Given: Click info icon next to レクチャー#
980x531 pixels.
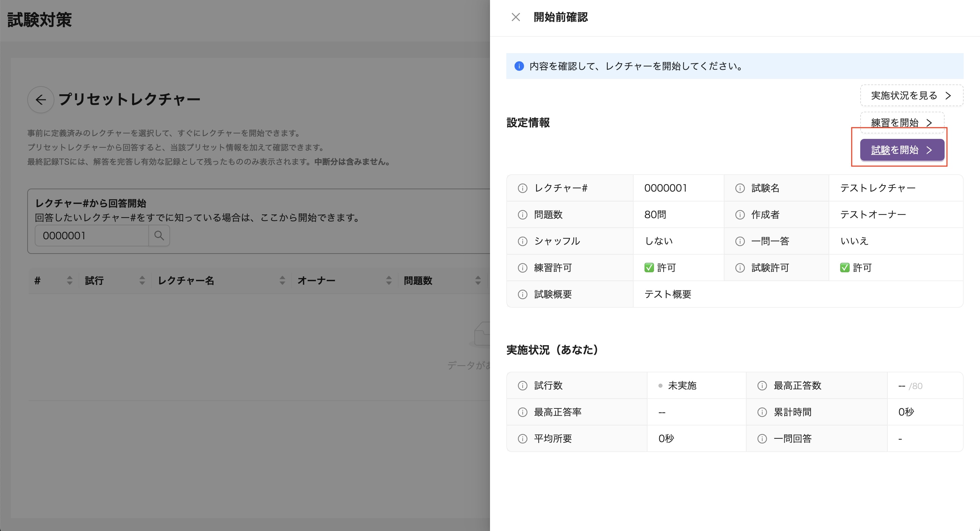Looking at the screenshot, I should [523, 188].
